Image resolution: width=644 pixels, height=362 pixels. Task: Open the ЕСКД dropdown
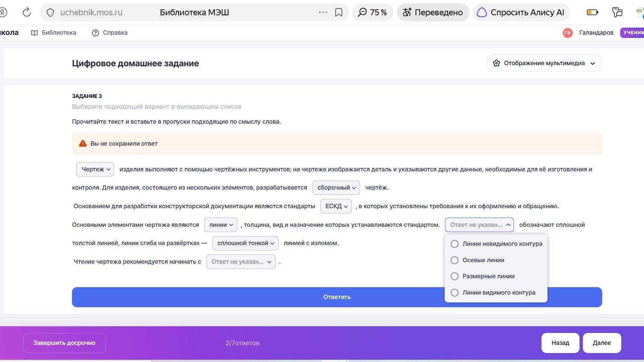tap(336, 206)
